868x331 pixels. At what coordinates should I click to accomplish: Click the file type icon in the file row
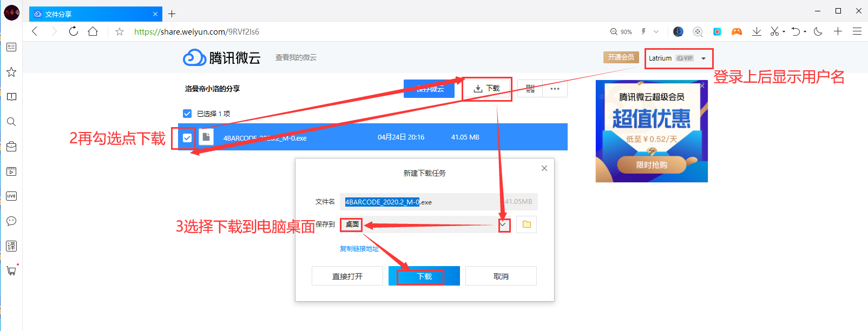coord(206,137)
